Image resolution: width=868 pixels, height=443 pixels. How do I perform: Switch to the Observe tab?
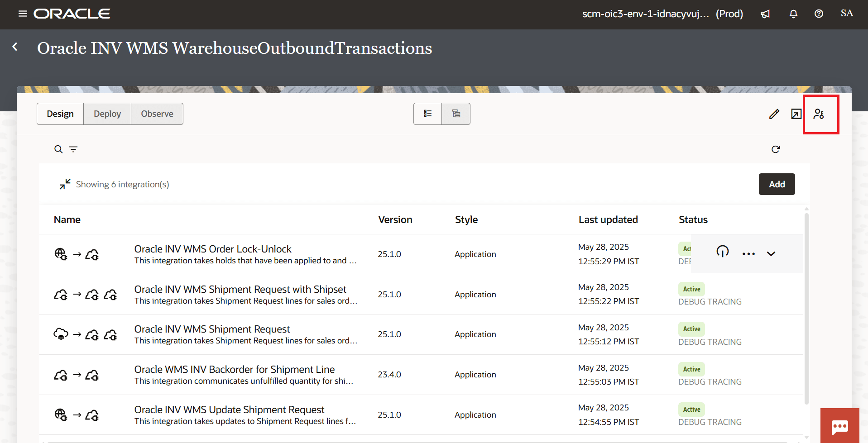(x=157, y=114)
